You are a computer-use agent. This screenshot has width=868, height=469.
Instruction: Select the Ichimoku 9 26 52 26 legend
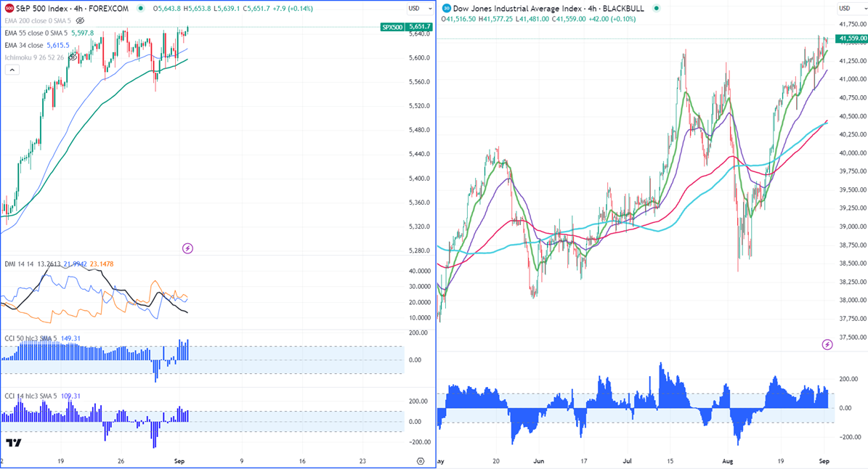point(34,57)
